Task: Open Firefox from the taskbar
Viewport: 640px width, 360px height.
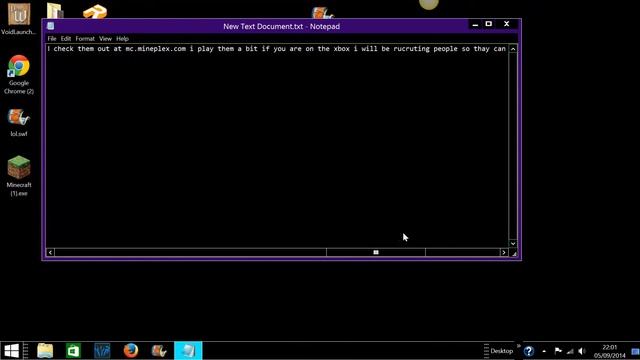Action: [x=131, y=351]
